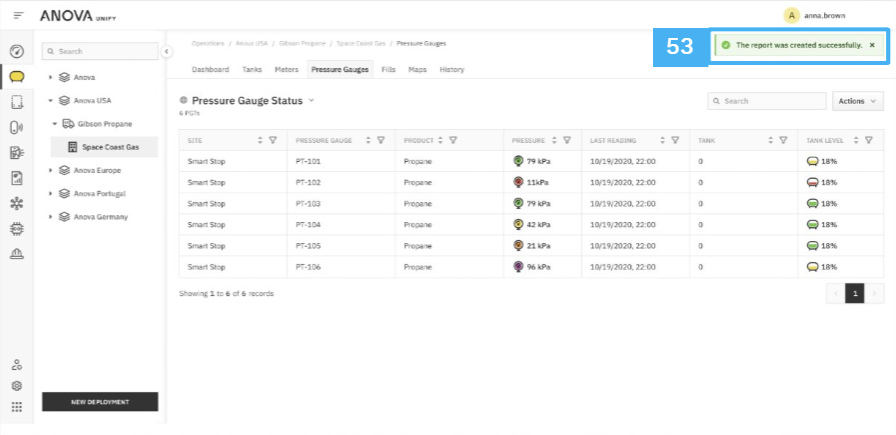The image size is (896, 435).
Task: Click the New Deployment button
Action: coord(100,402)
